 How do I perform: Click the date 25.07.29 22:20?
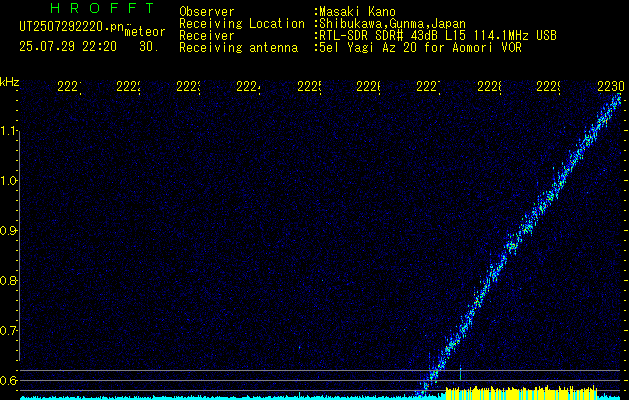coord(68,47)
